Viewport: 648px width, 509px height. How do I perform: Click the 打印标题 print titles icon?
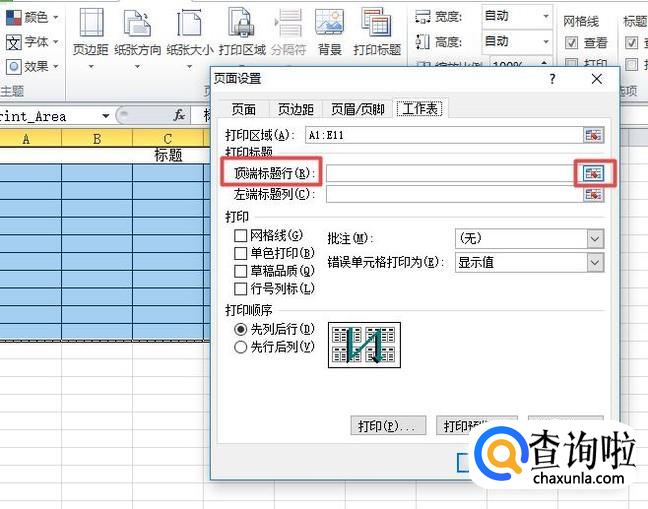point(377,32)
